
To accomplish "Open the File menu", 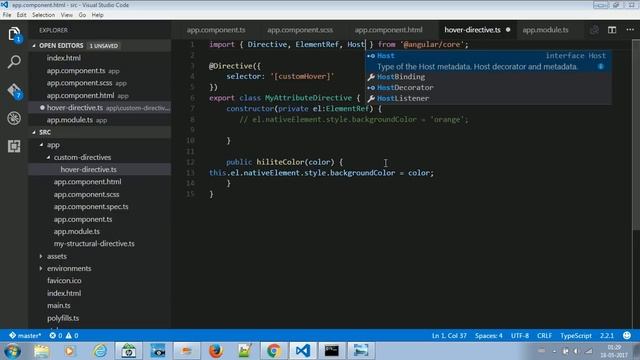I will [7, 15].
